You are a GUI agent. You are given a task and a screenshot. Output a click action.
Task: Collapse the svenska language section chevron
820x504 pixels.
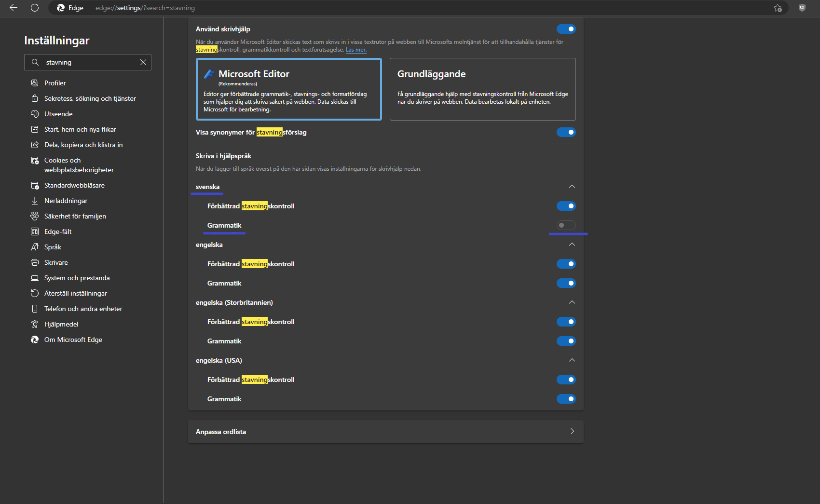pyautogui.click(x=572, y=187)
